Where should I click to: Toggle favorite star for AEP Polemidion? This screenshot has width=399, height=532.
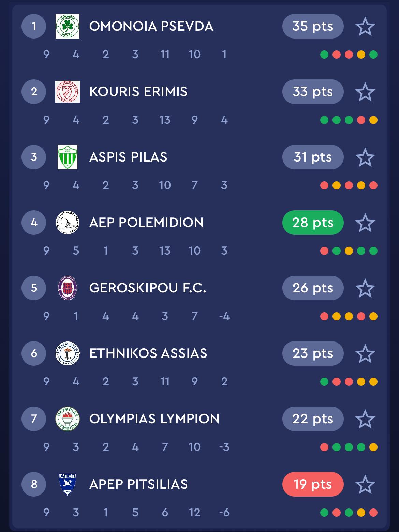coord(365,223)
